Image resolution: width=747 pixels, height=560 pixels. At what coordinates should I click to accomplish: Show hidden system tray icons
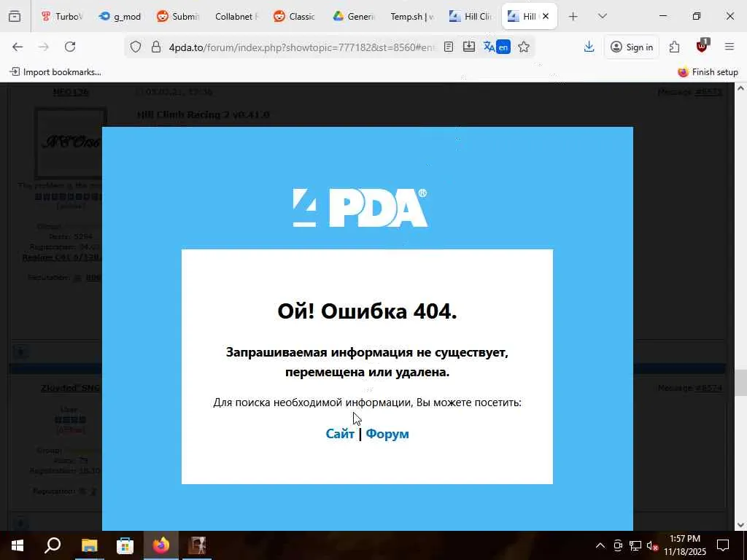pos(600,545)
